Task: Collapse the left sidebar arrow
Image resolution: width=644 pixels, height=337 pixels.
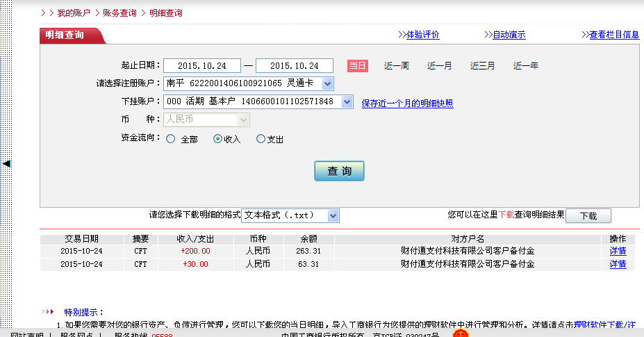Action: pyautogui.click(x=6, y=163)
